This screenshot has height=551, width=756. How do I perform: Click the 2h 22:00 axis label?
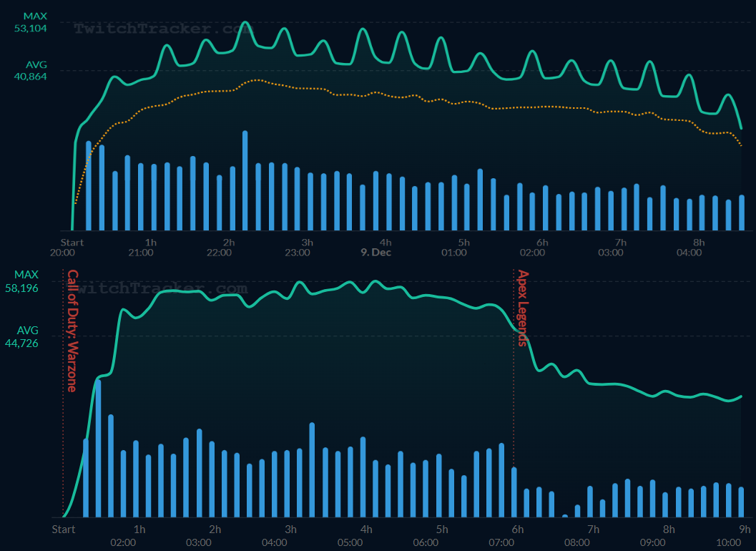point(220,248)
